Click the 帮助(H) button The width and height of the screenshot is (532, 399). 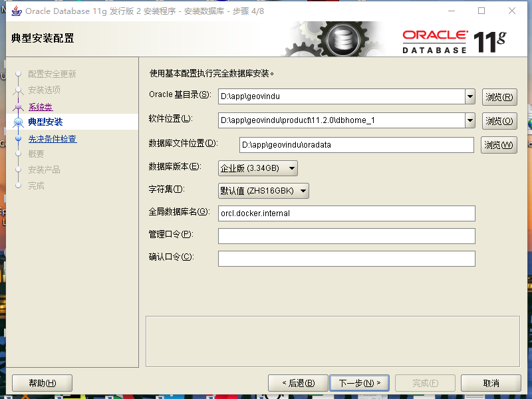click(x=43, y=383)
